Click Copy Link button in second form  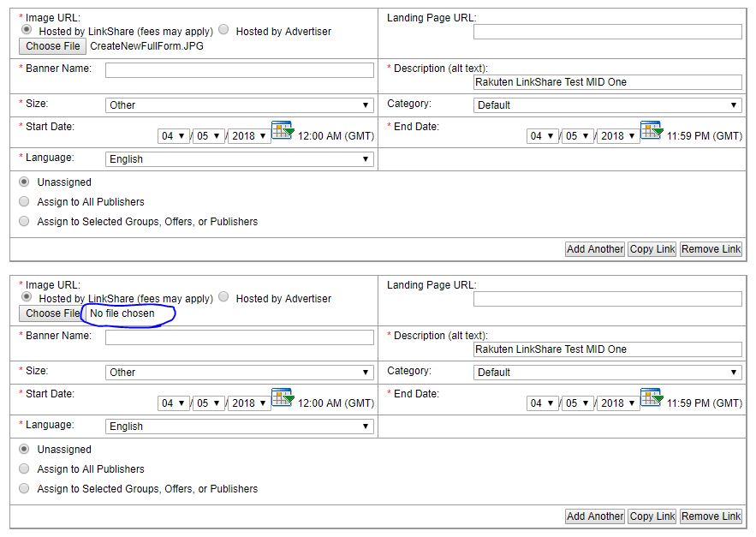tap(652, 516)
